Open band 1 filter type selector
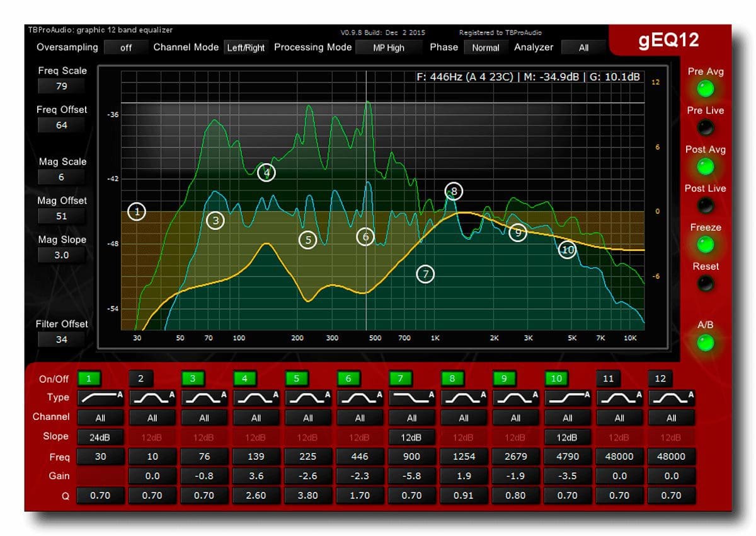The image size is (756, 536). pos(100,397)
